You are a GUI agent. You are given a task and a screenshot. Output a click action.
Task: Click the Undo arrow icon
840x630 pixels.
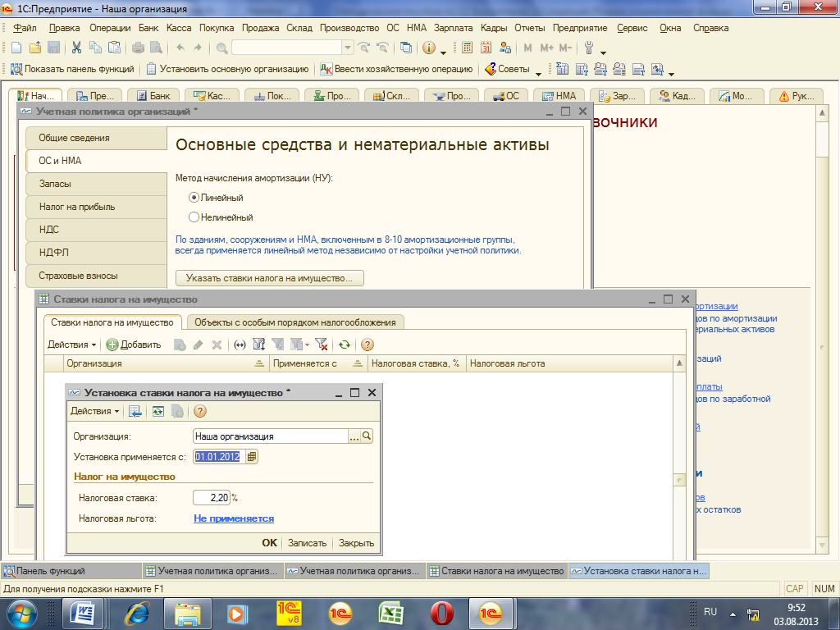tap(180, 48)
